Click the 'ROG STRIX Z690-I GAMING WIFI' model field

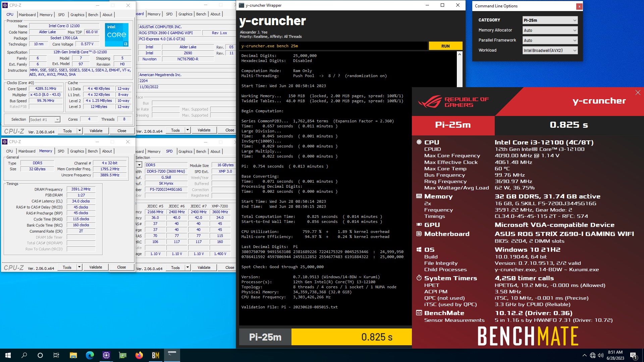(x=170, y=33)
